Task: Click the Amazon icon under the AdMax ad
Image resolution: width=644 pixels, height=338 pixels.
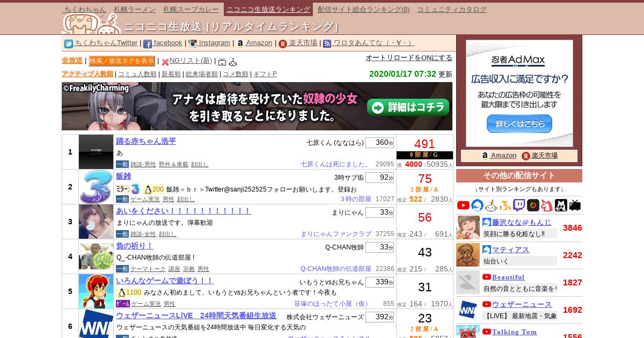Action: tap(485, 156)
